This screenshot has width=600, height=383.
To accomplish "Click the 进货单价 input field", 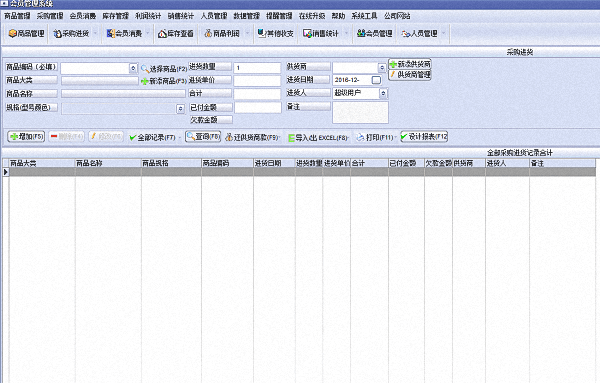I will tap(257, 81).
